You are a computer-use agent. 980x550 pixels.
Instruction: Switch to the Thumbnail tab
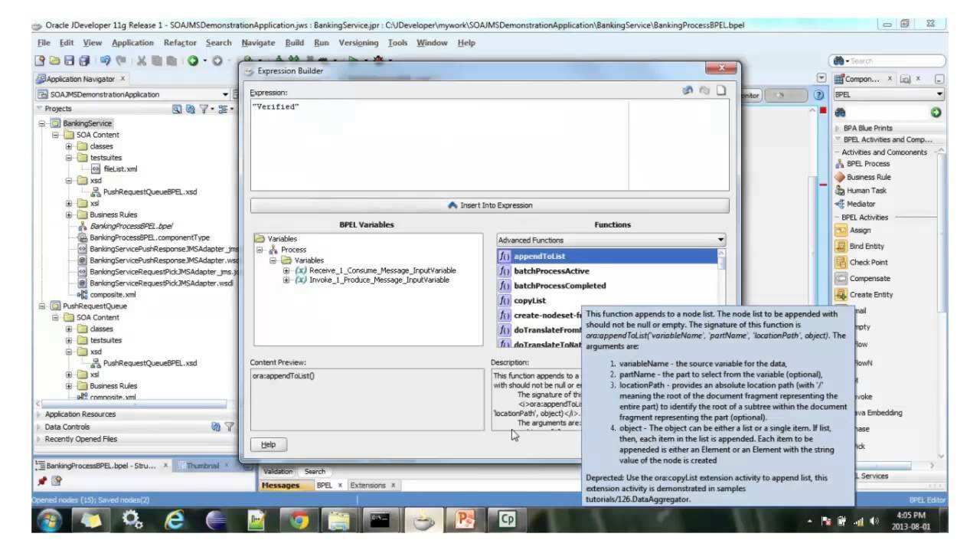[x=203, y=466]
